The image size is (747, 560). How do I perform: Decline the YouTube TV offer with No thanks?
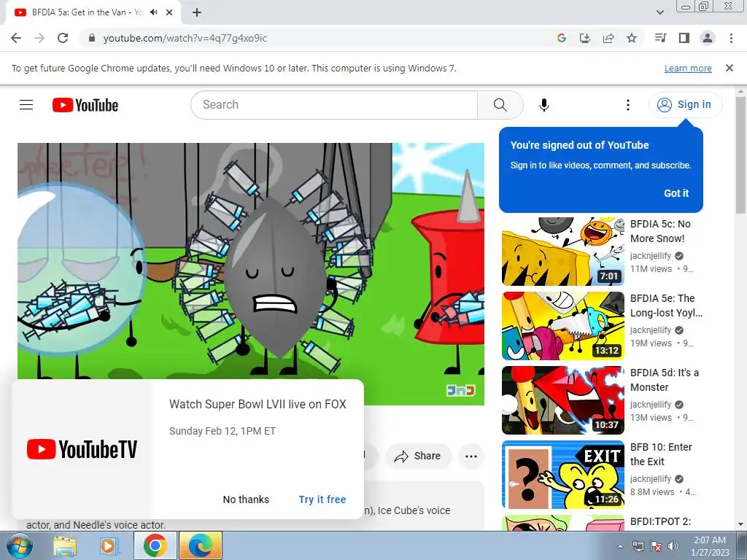(246, 499)
